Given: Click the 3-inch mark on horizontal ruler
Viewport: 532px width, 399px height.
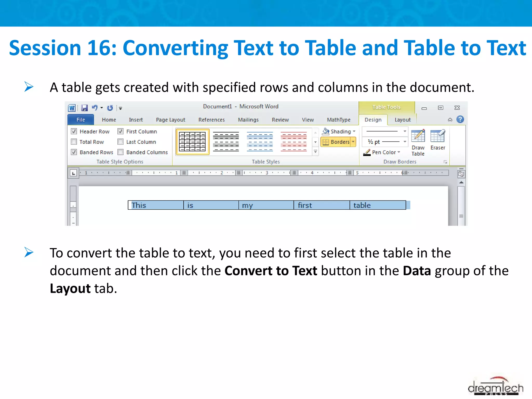Looking at the screenshot, I should tap(267, 173).
